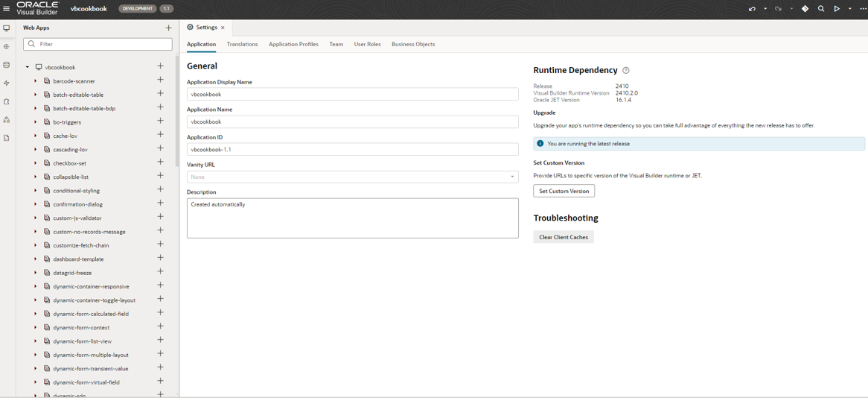Switch to the Translations tab
Viewport: 868px width, 398px height.
coord(242,44)
